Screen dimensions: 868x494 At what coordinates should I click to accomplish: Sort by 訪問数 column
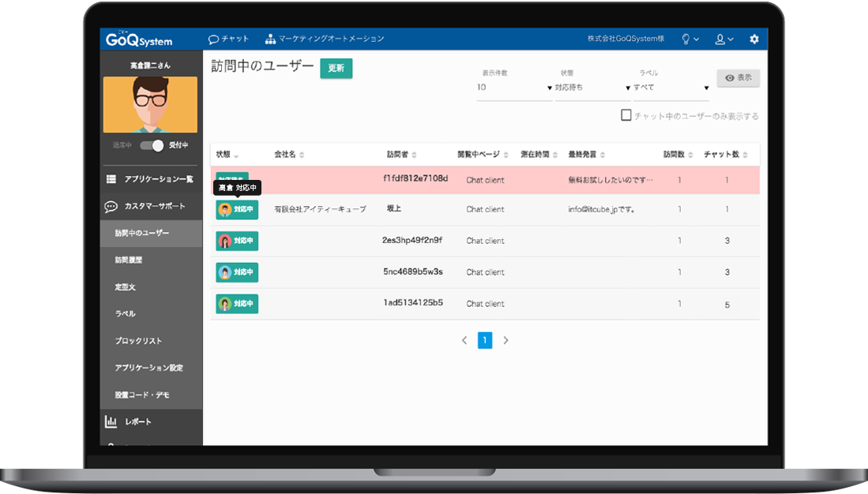(678, 155)
